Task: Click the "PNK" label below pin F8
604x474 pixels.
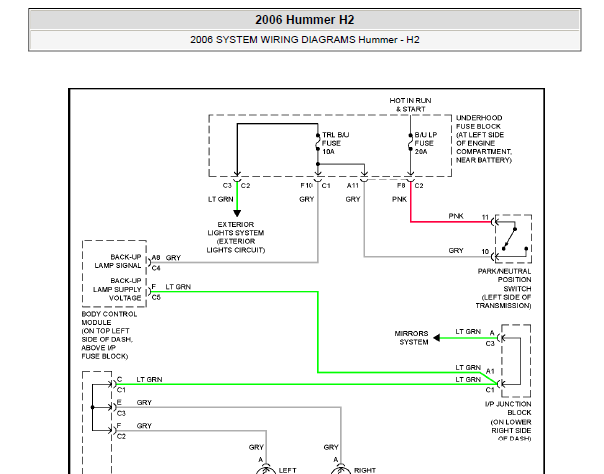Action: [x=399, y=199]
